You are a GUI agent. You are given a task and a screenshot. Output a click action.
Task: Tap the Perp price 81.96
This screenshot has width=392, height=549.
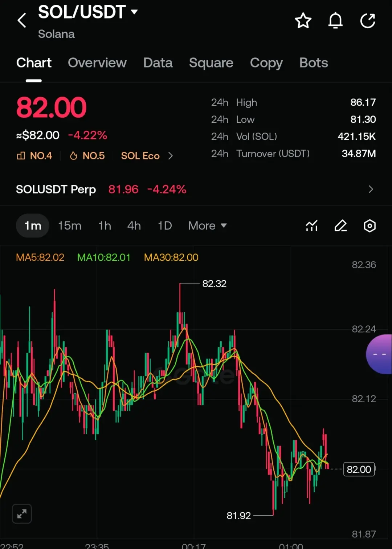123,189
